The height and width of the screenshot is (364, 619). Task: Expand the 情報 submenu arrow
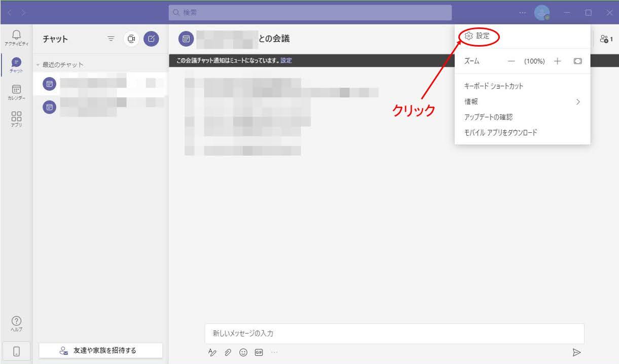pyautogui.click(x=578, y=101)
